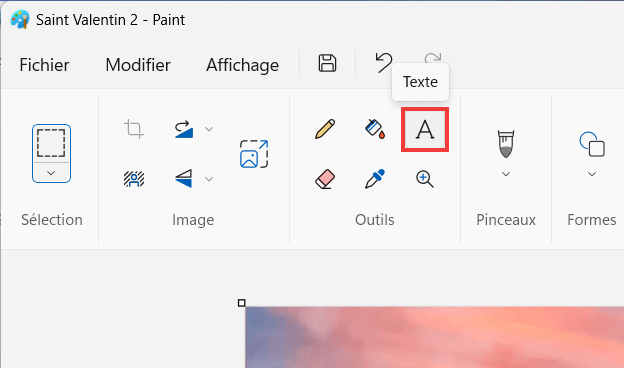Expand the Selection options chevron
624x368 pixels.
(x=51, y=173)
